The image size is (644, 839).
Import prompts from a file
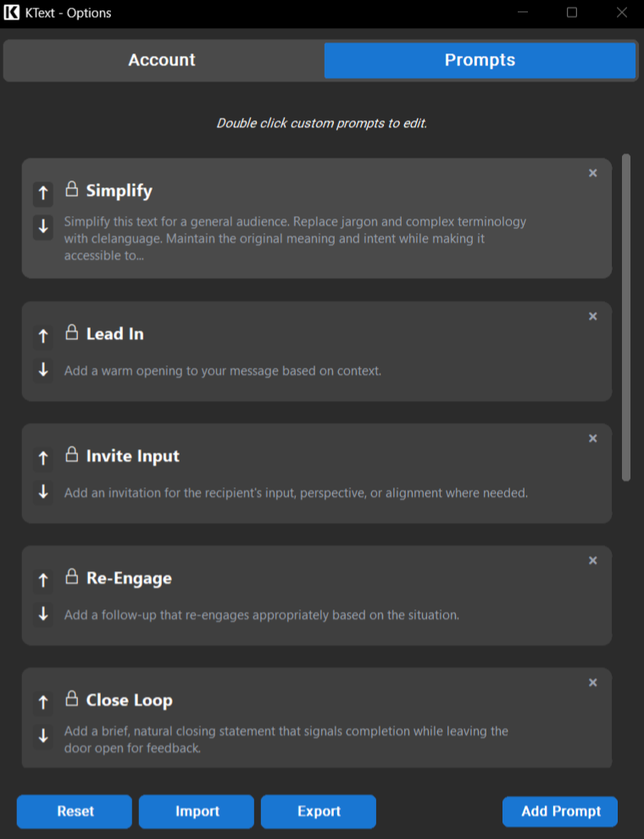196,811
